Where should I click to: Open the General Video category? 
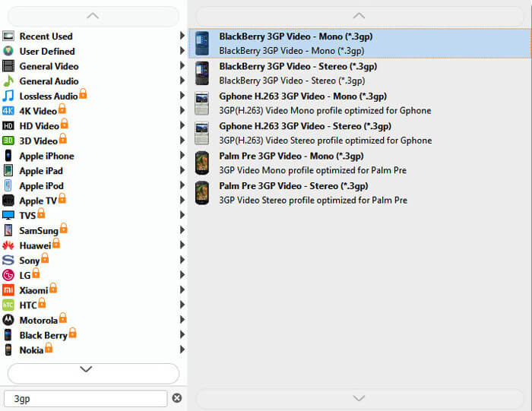pos(93,66)
